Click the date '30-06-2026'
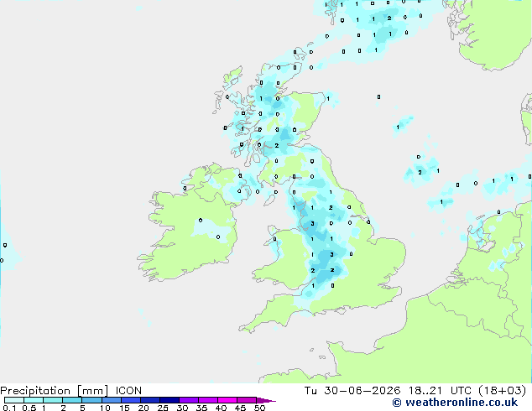 click(x=362, y=391)
